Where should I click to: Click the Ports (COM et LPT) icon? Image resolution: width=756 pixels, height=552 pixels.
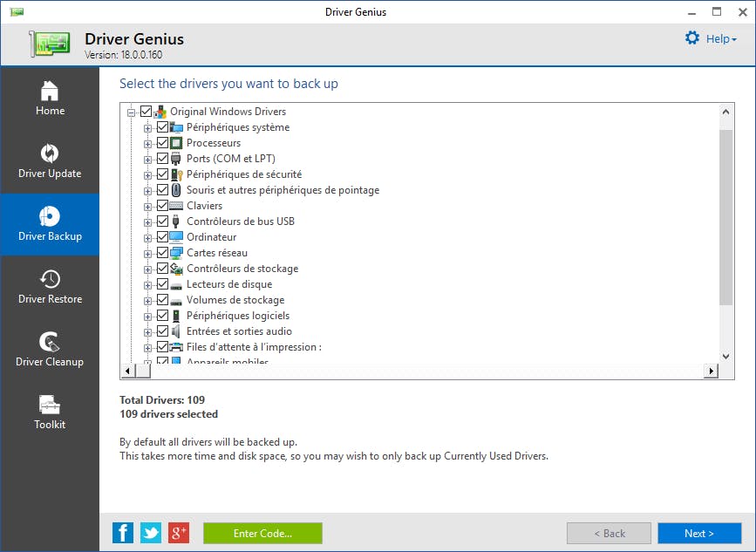tap(176, 159)
